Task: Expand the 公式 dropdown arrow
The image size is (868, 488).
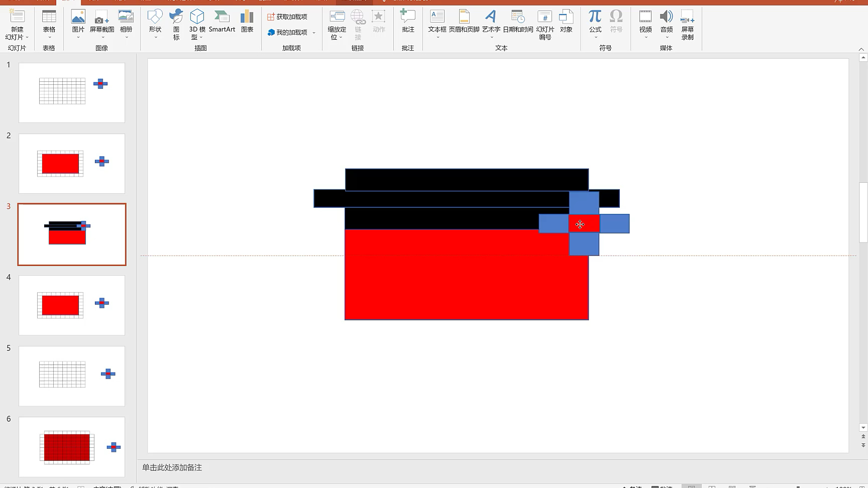Action: point(596,37)
